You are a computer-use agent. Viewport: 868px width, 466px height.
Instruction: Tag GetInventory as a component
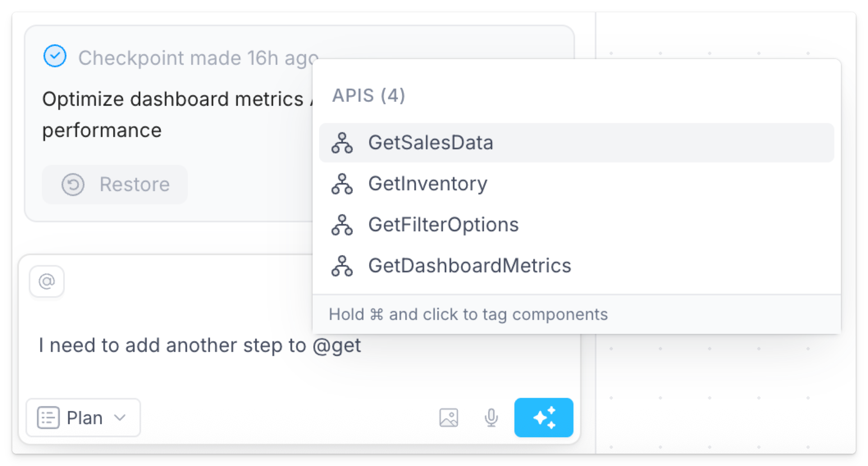point(428,184)
